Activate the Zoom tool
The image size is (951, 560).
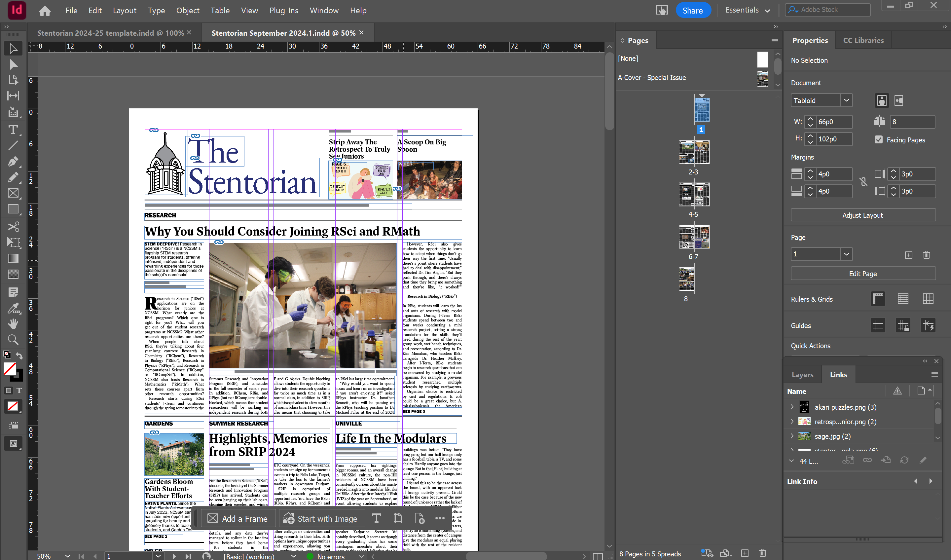point(13,340)
